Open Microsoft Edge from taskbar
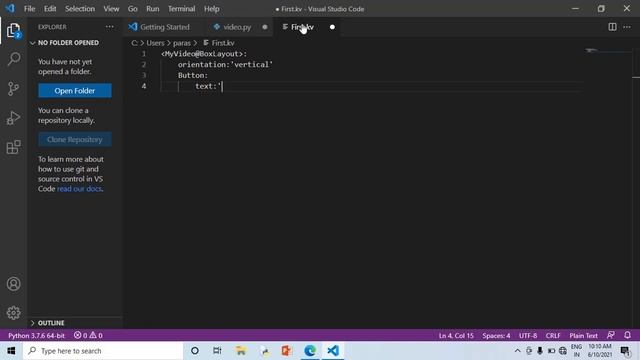 (310, 351)
